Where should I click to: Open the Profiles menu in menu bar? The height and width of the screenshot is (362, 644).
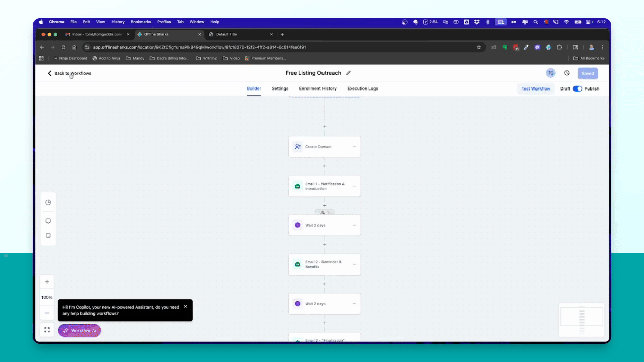(164, 22)
